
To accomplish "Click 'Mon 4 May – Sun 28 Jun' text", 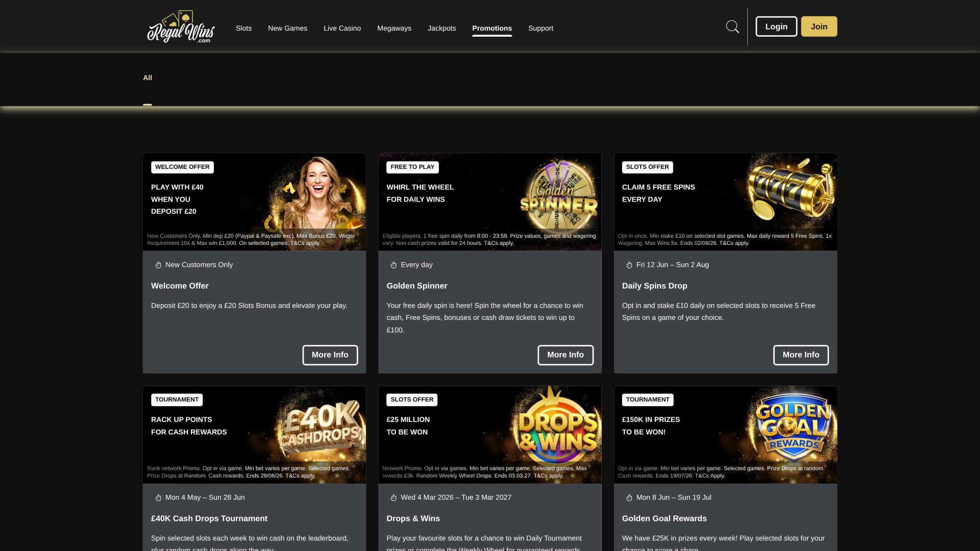I will tap(205, 497).
